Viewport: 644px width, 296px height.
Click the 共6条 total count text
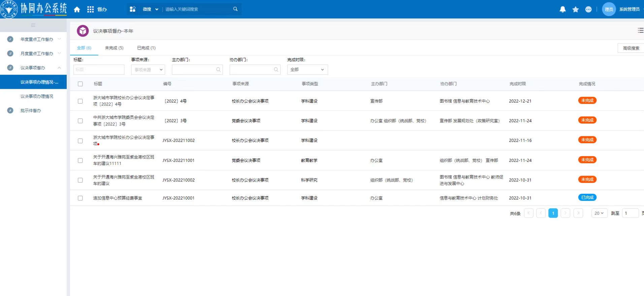click(x=515, y=214)
